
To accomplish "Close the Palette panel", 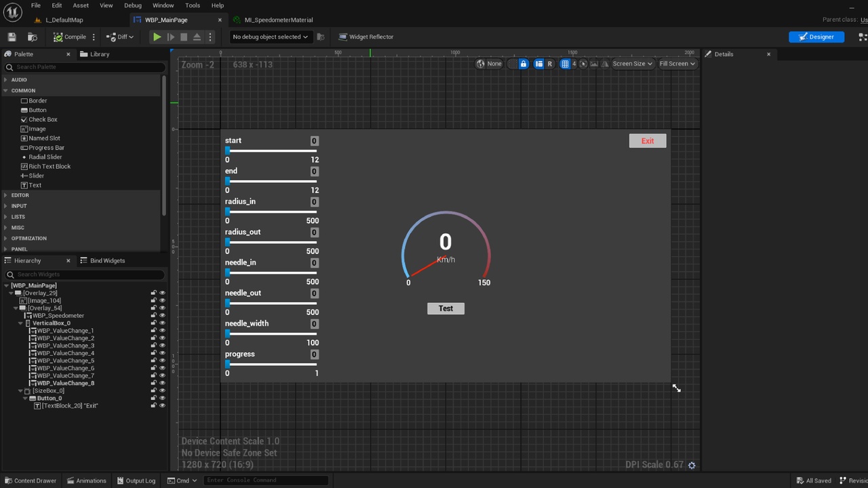I will (x=68, y=54).
